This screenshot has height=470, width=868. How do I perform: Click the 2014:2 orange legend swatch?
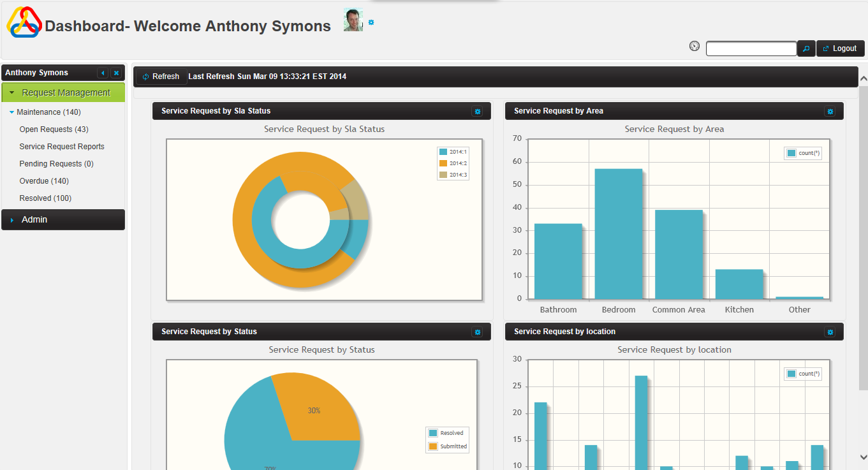click(x=443, y=163)
